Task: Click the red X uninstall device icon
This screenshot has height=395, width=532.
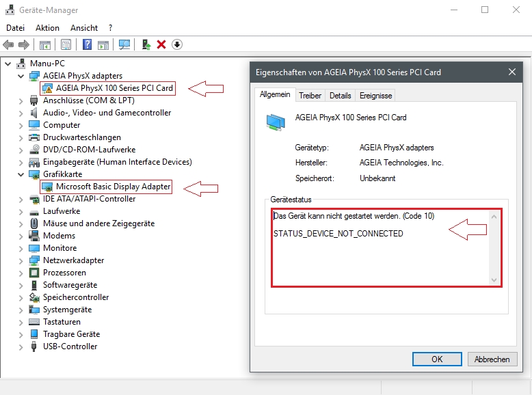Action: click(x=161, y=44)
